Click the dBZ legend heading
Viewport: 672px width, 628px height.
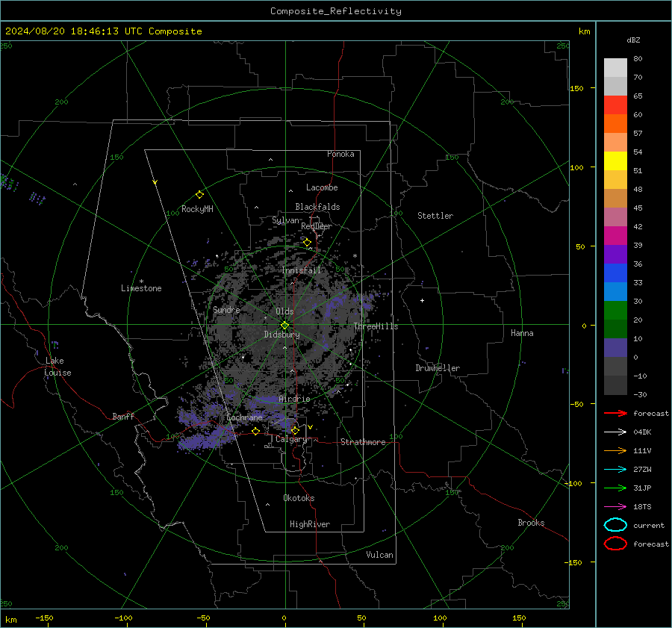coord(633,40)
